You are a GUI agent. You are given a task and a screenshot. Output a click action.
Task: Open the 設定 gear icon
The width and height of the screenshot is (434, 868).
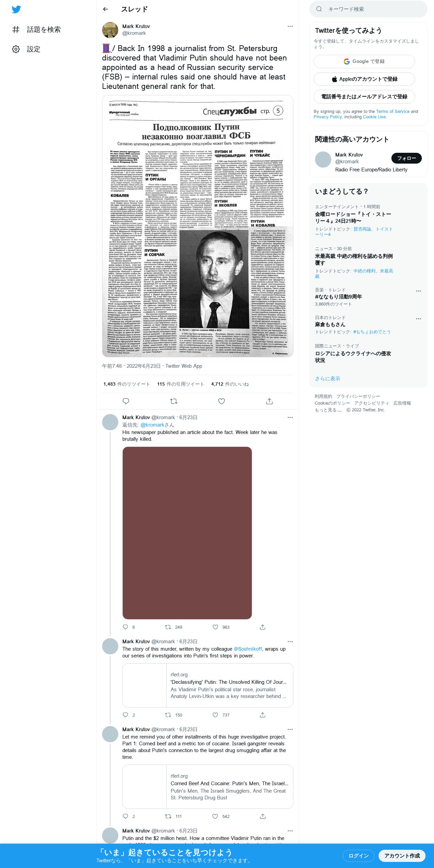(x=16, y=49)
